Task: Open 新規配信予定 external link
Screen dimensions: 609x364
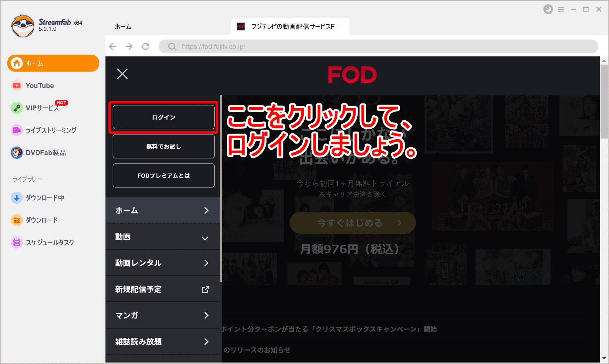Action: point(163,289)
